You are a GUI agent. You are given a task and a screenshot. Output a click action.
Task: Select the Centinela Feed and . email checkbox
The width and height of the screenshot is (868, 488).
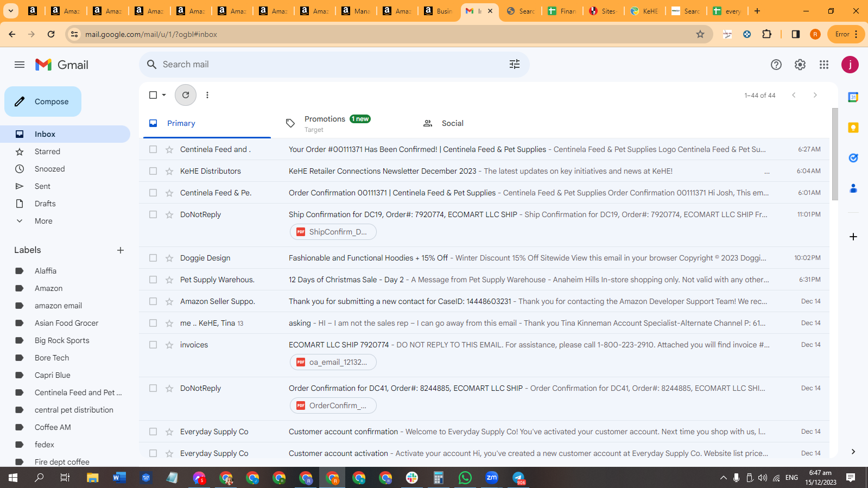point(153,149)
